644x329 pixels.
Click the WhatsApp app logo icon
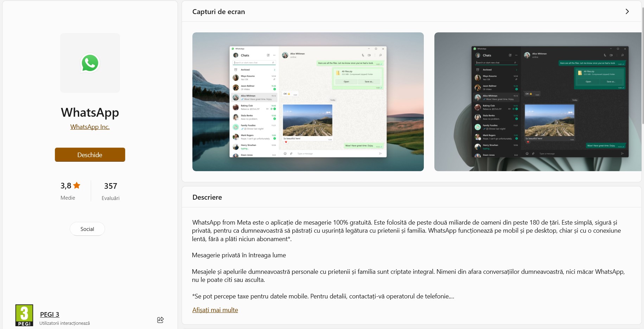coord(90,63)
